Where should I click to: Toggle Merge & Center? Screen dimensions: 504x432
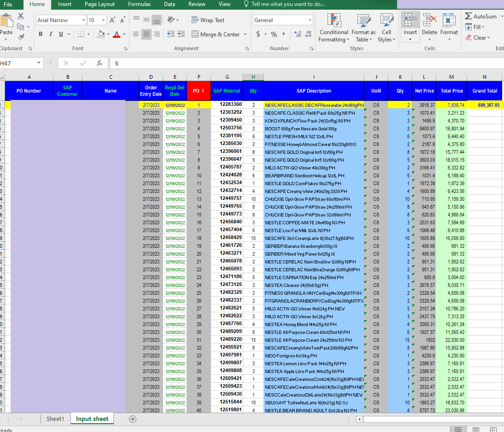216,34
